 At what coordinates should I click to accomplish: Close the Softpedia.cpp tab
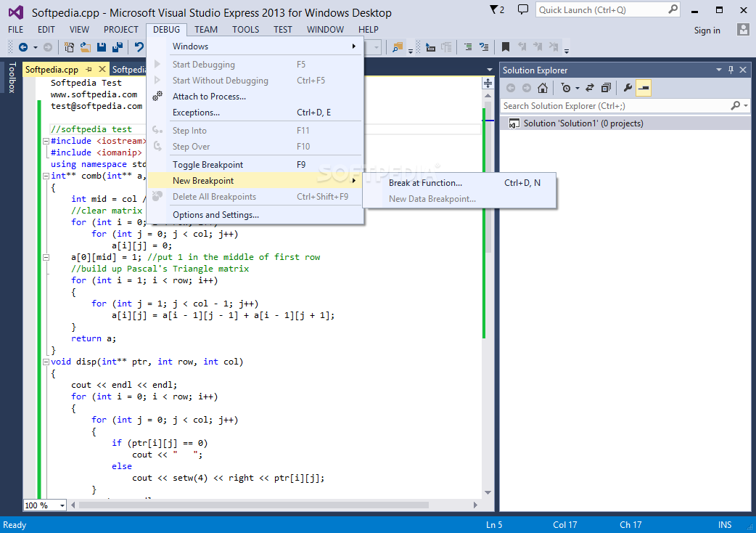pos(102,70)
